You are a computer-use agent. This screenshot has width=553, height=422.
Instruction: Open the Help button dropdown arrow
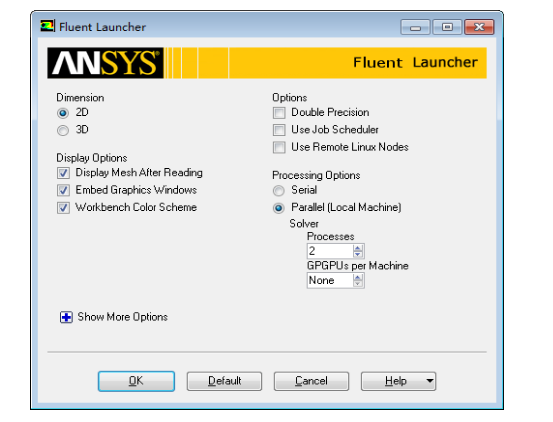tap(430, 381)
